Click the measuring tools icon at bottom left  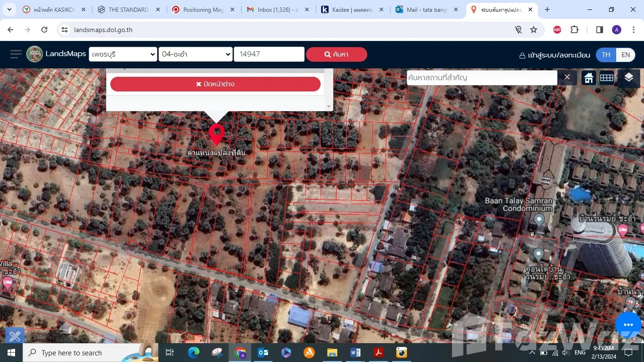(x=15, y=336)
